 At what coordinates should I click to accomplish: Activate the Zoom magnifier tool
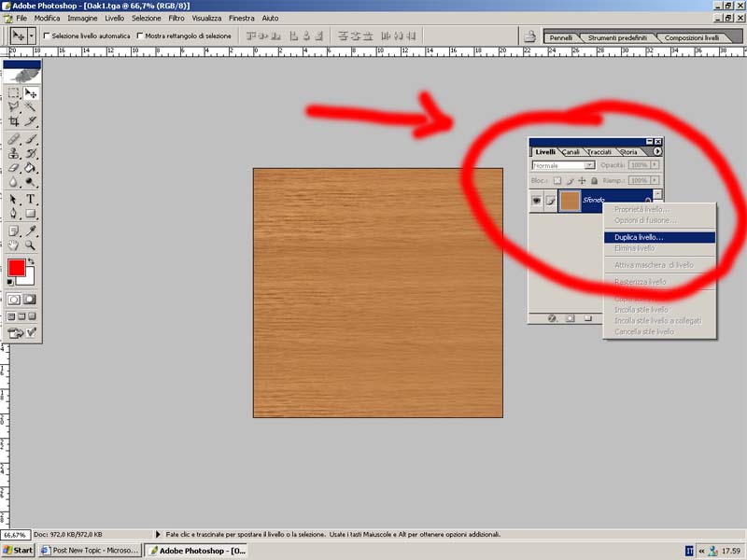[x=31, y=245]
